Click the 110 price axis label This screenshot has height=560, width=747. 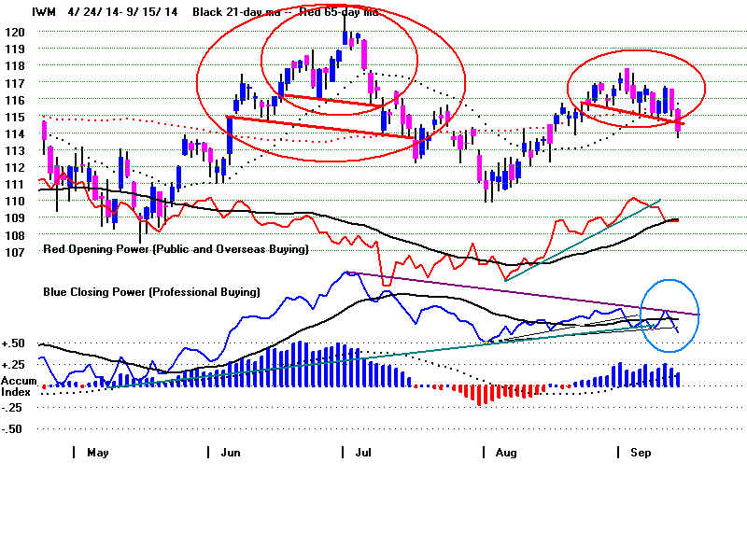(14, 201)
